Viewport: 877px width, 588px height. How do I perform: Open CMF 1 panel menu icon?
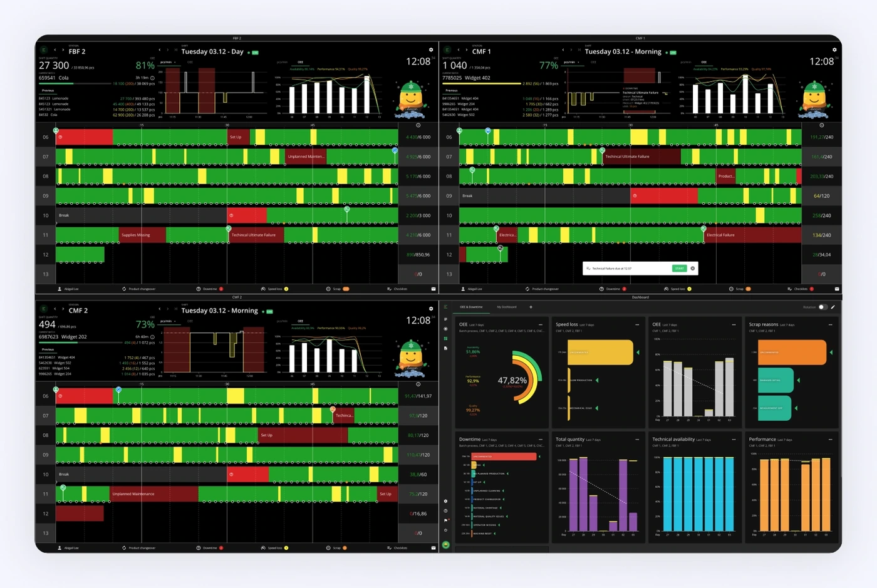pos(447,50)
